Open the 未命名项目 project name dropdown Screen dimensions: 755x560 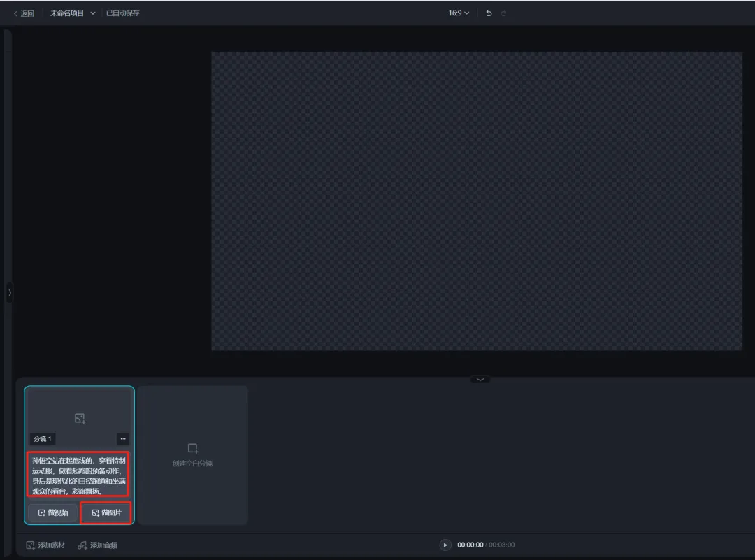[73, 13]
